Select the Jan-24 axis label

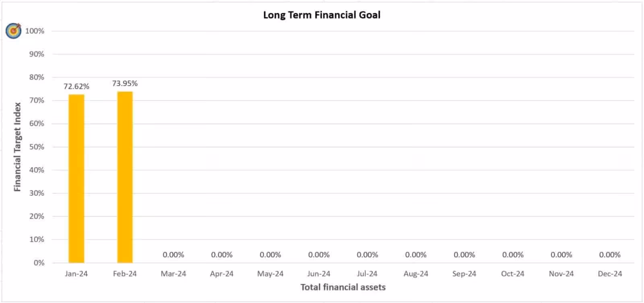pyautogui.click(x=76, y=274)
